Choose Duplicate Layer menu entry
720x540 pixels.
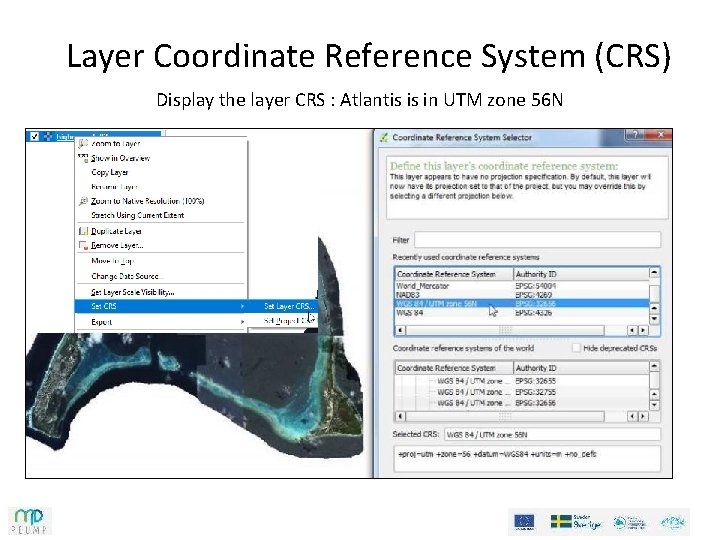click(161, 231)
